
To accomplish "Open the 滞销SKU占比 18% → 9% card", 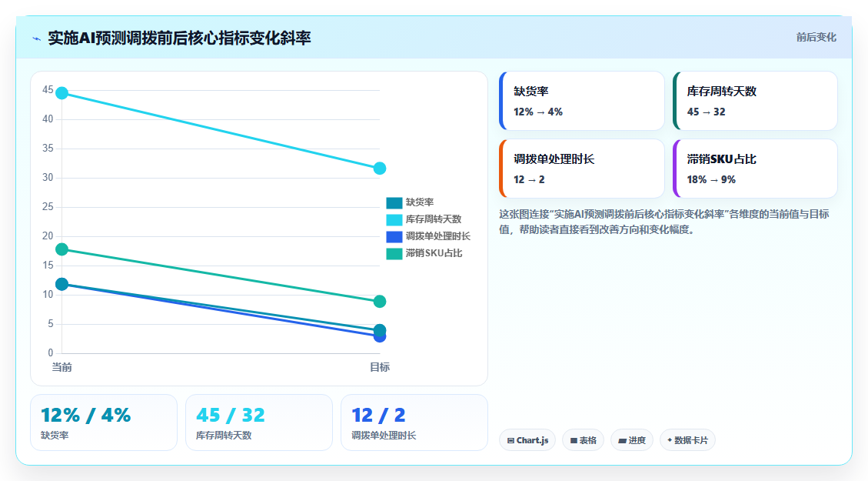I will (x=755, y=169).
